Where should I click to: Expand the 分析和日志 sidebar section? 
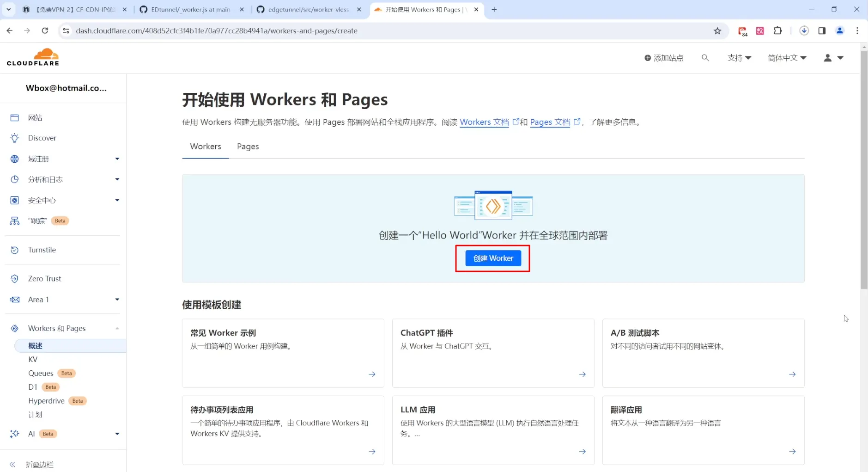pos(117,179)
